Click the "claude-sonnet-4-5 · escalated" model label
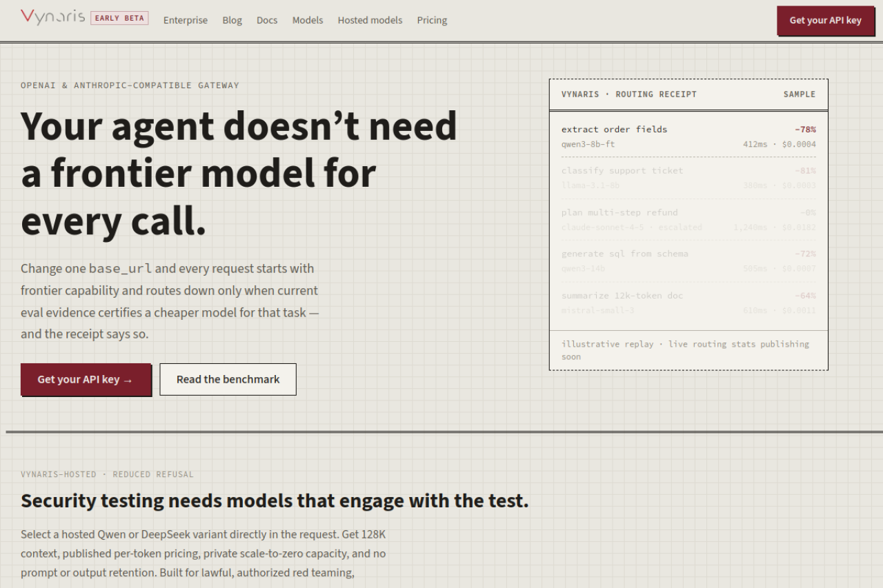The image size is (883, 588). coord(632,227)
